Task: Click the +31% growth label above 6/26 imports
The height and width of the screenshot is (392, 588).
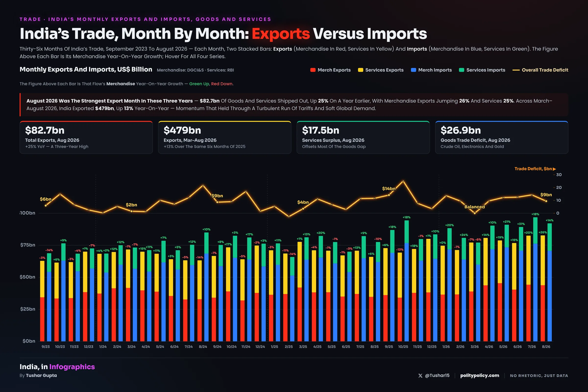Action: [521, 224]
